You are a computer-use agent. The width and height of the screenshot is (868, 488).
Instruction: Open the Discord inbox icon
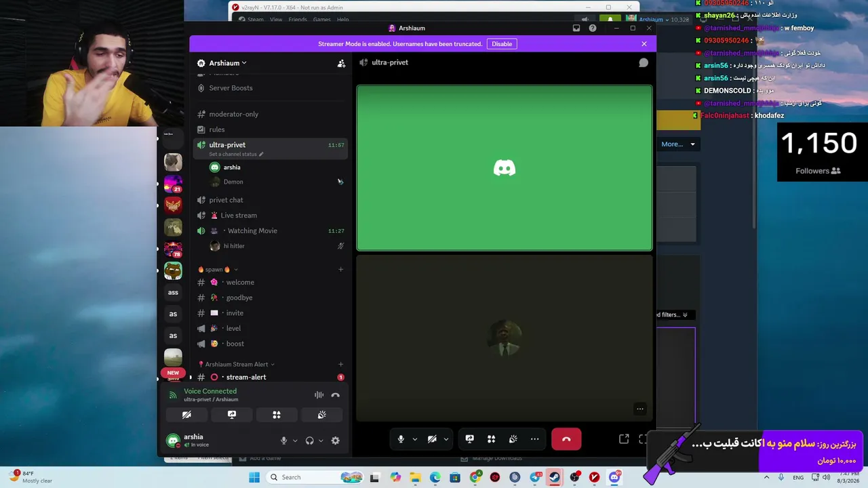(576, 28)
